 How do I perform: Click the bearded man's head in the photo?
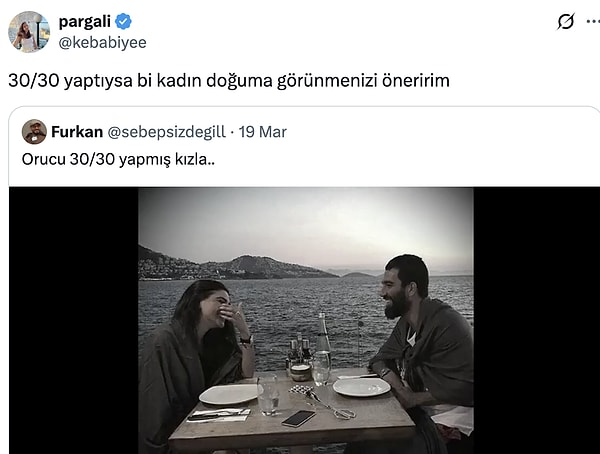click(406, 285)
